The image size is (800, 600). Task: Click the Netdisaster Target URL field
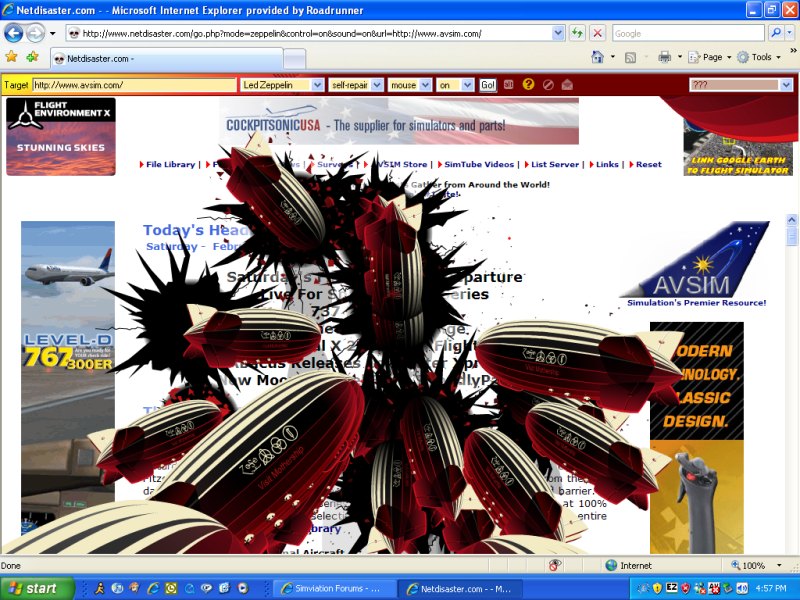[135, 85]
